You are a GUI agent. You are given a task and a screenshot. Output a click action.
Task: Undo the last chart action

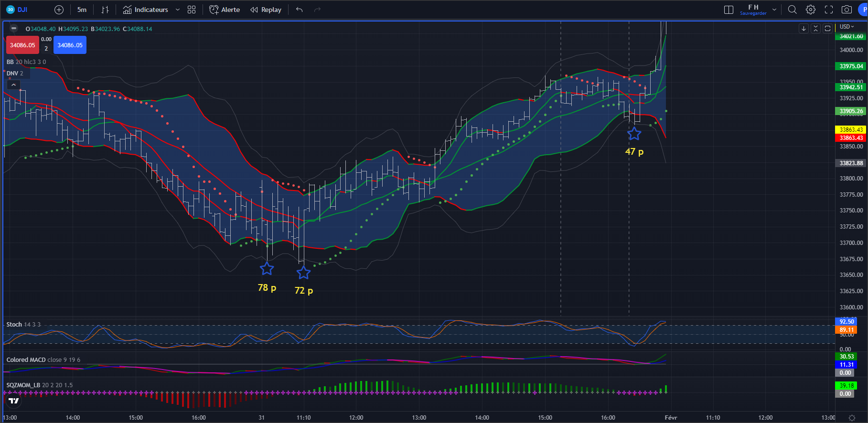point(300,10)
